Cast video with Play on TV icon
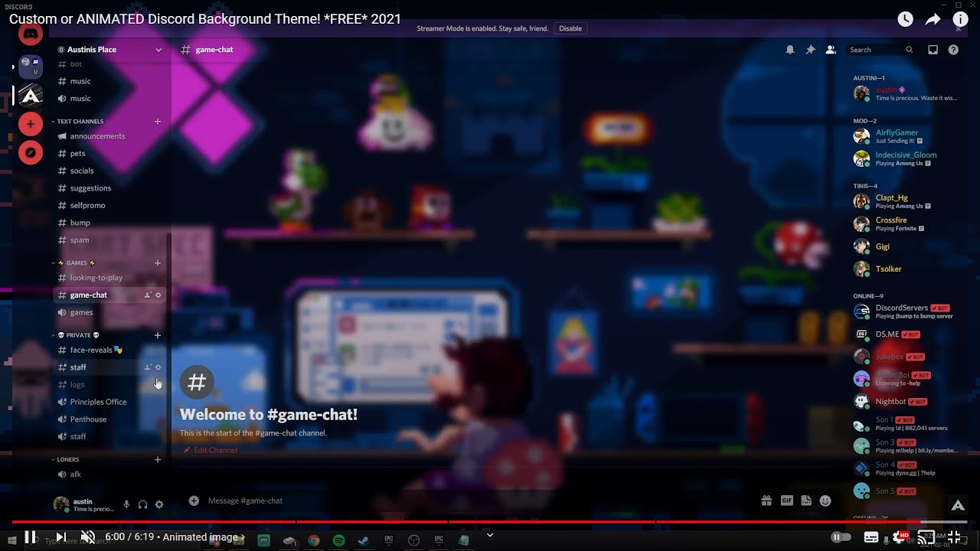 [x=926, y=537]
